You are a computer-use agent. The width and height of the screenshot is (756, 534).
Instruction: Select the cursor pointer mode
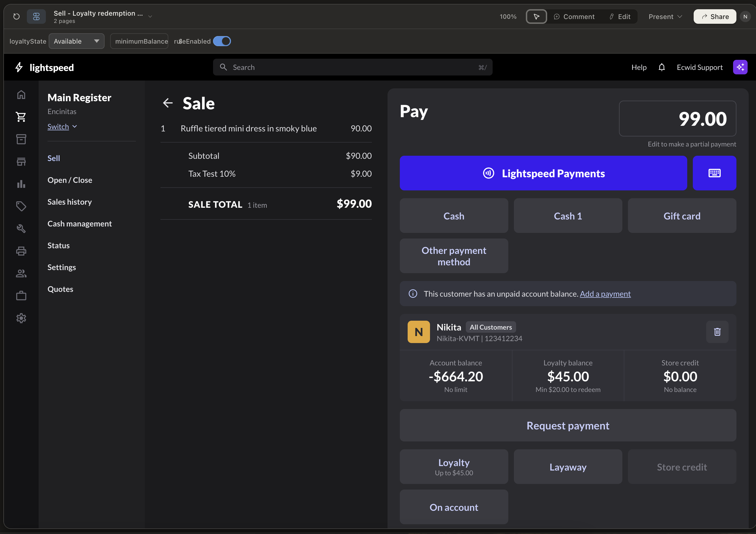pyautogui.click(x=536, y=16)
